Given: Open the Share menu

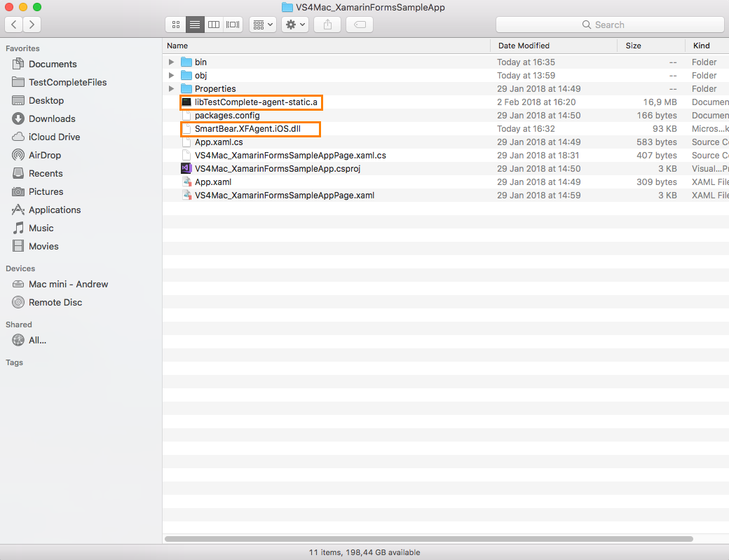Looking at the screenshot, I should 327,24.
